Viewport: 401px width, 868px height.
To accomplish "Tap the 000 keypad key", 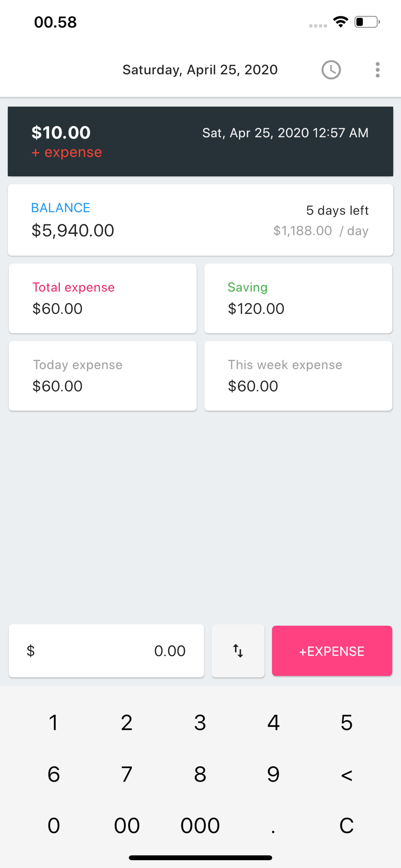I will [x=200, y=825].
